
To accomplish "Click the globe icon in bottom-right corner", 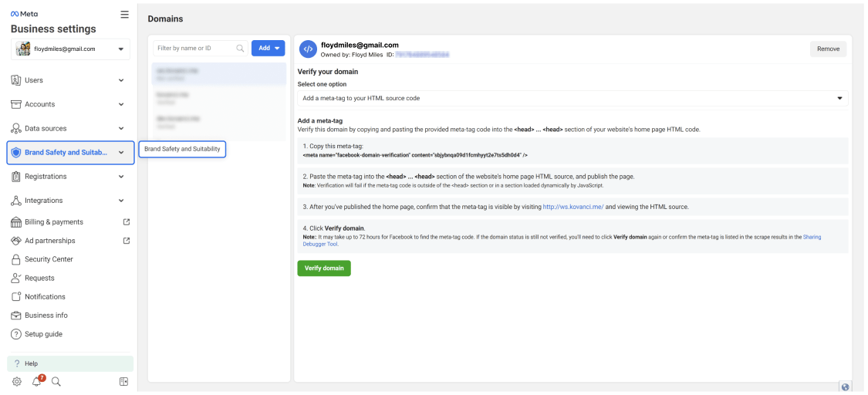I will point(845,387).
